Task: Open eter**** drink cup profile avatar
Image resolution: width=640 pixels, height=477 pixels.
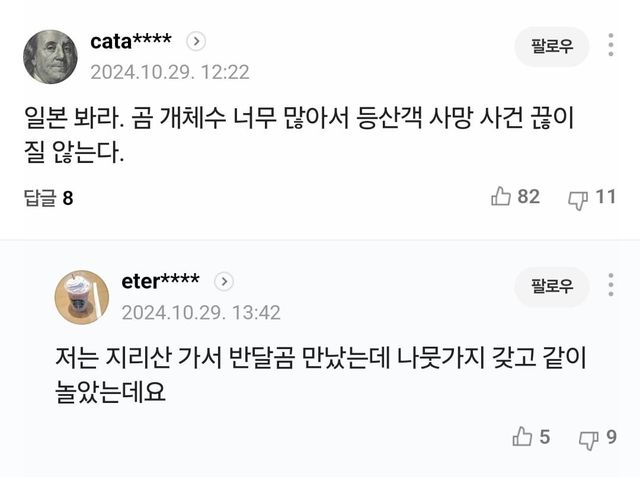Action: tap(81, 297)
